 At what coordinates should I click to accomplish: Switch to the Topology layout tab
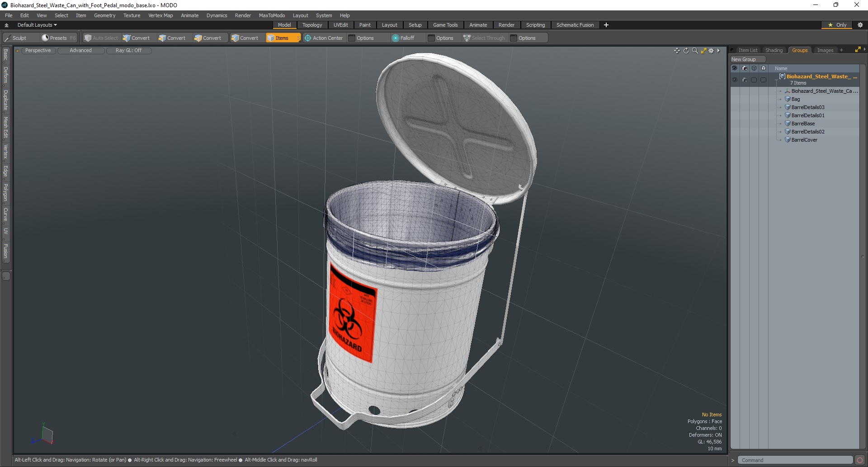pyautogui.click(x=312, y=25)
